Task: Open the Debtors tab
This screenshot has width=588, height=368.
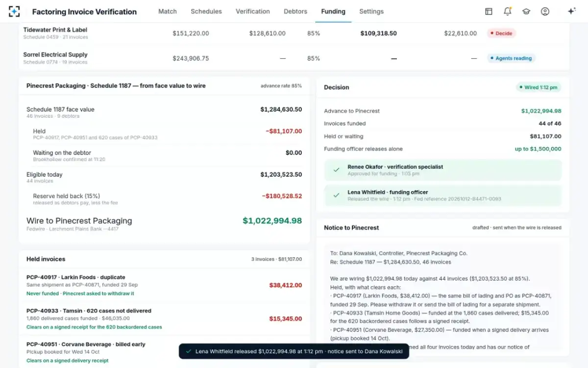Action: point(295,11)
